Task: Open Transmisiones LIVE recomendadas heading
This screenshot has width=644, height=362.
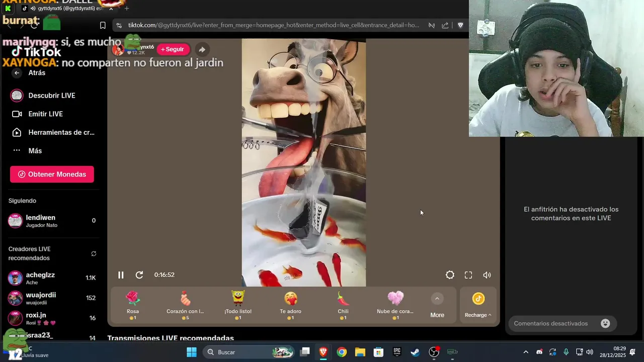Action: pos(171,338)
